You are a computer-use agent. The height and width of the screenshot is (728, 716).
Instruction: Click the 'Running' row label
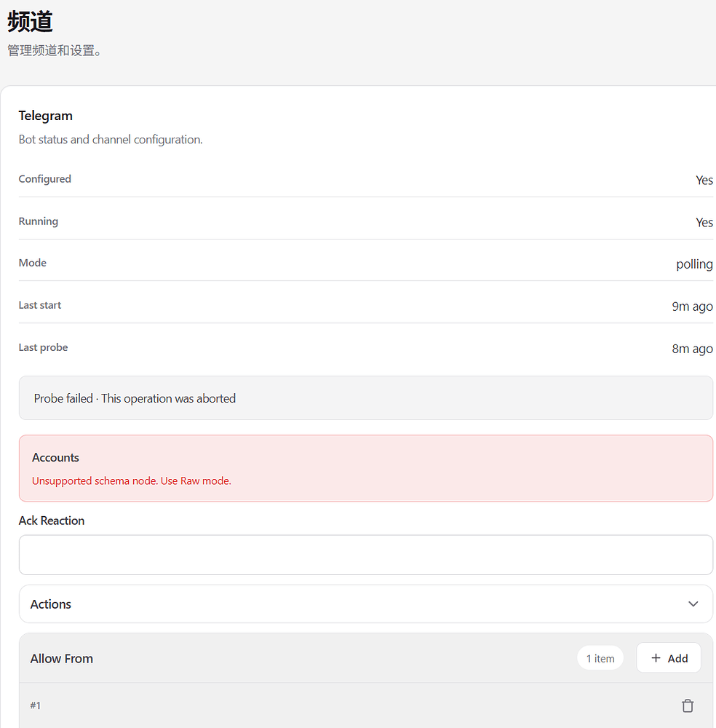coord(39,221)
